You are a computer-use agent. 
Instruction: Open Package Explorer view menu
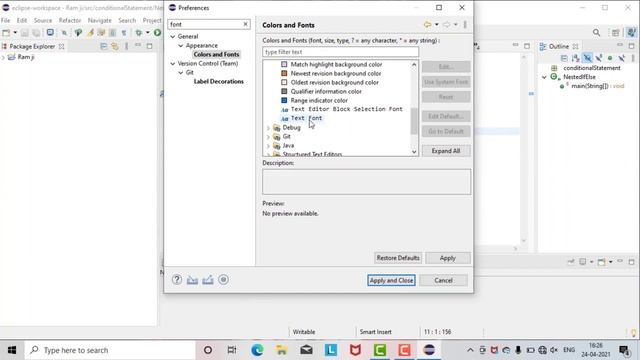126,47
